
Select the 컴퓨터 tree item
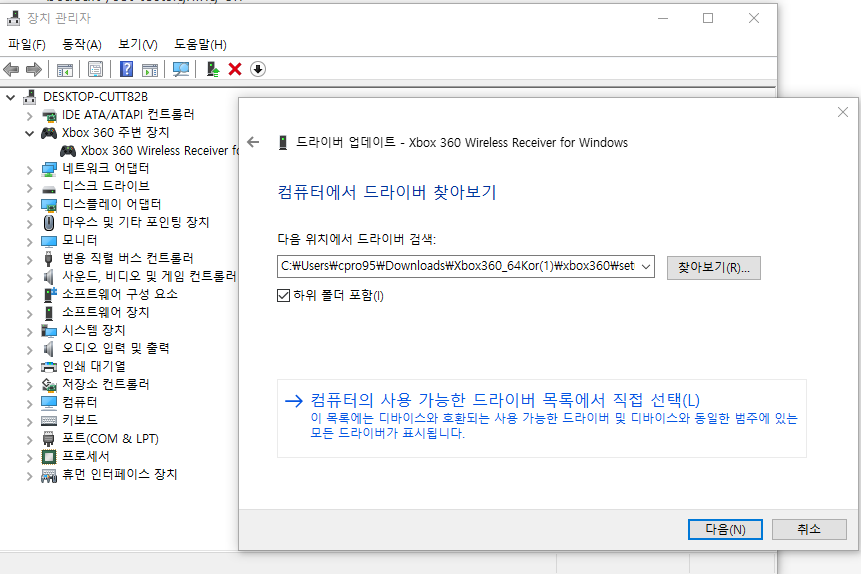pos(80,402)
